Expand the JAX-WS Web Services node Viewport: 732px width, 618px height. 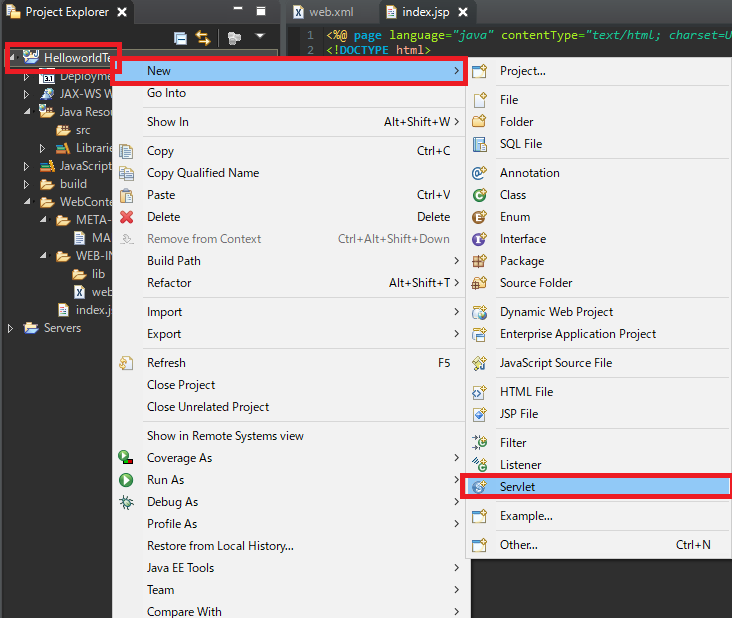click(26, 94)
